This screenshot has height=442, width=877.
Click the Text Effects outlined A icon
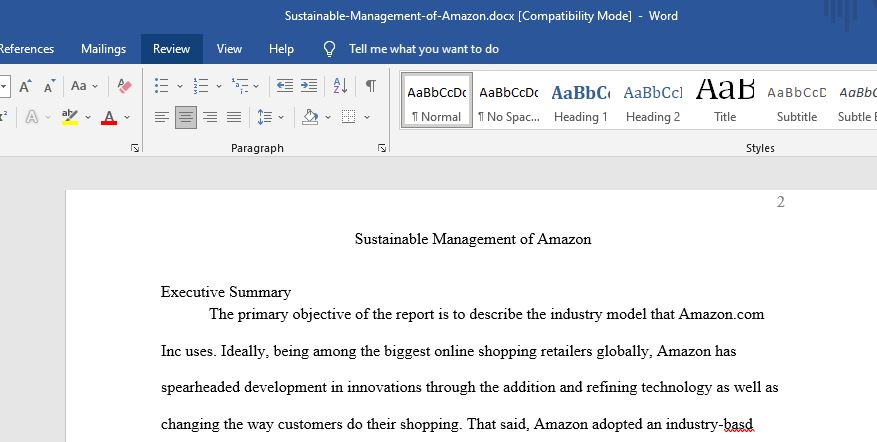click(x=32, y=117)
